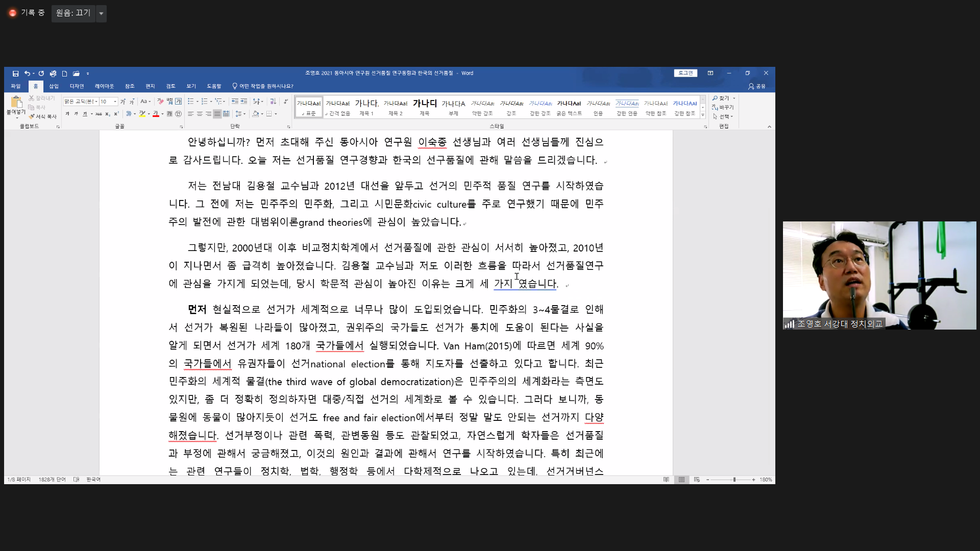
Task: Expand the styles gallery with the More arrow
Action: [703, 115]
